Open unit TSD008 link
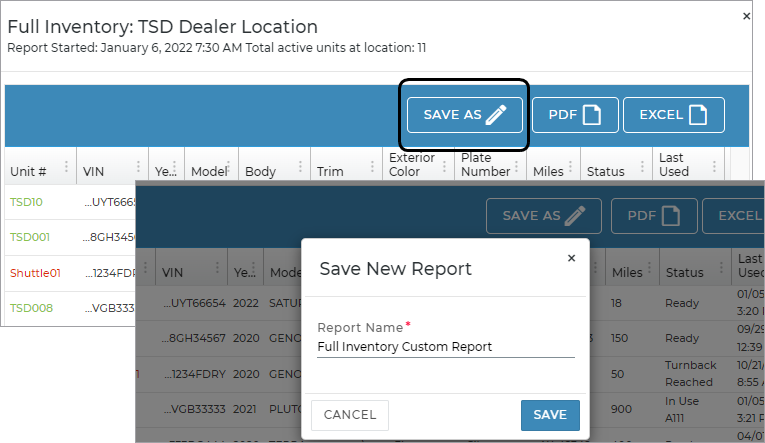This screenshot has width=765, height=443. 29,308
